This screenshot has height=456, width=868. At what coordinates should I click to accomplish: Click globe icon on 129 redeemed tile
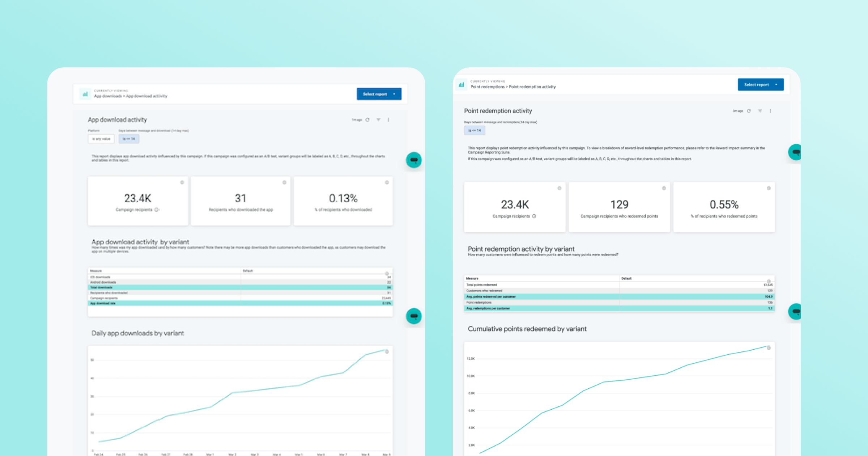(x=664, y=188)
